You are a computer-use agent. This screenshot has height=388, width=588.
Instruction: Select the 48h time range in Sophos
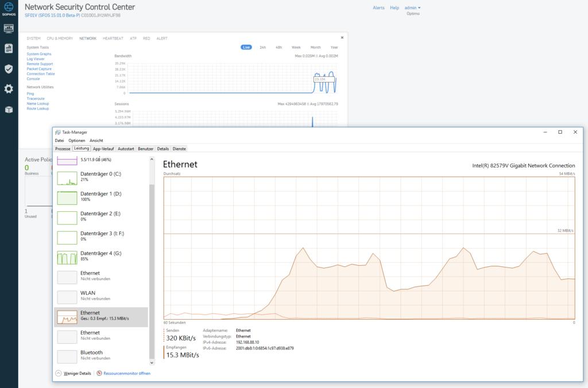click(278, 47)
